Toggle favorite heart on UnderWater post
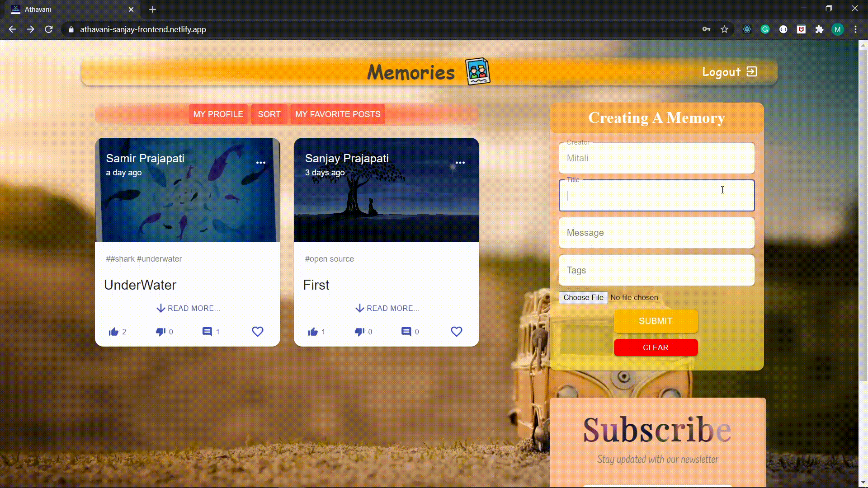The height and width of the screenshot is (488, 868). [x=258, y=331]
